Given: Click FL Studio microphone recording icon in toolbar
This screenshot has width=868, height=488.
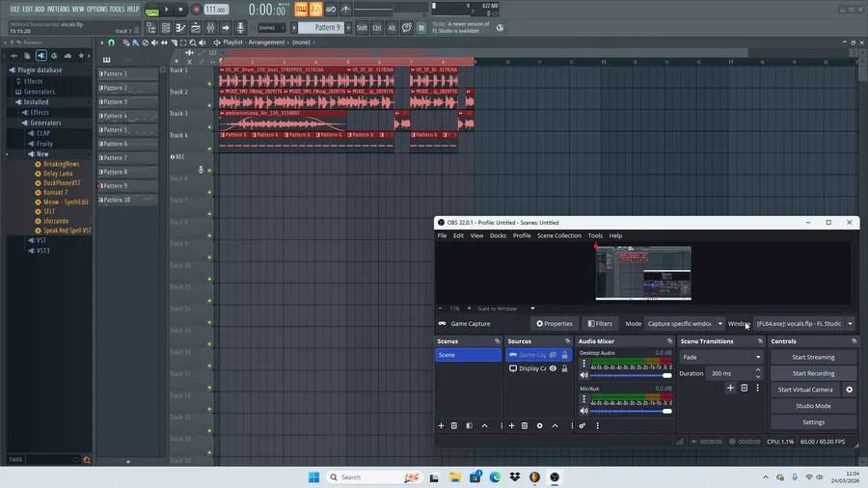Looking at the screenshot, I should pyautogui.click(x=240, y=28).
